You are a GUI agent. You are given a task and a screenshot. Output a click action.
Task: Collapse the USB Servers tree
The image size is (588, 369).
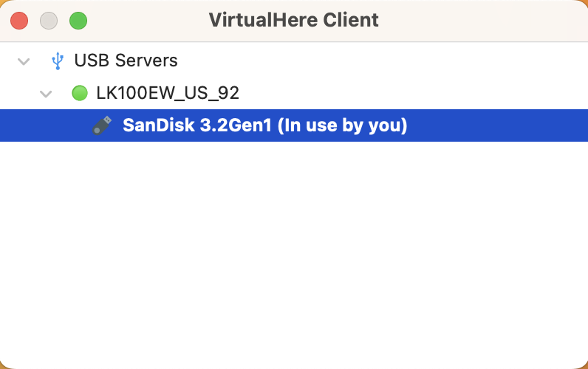24,61
